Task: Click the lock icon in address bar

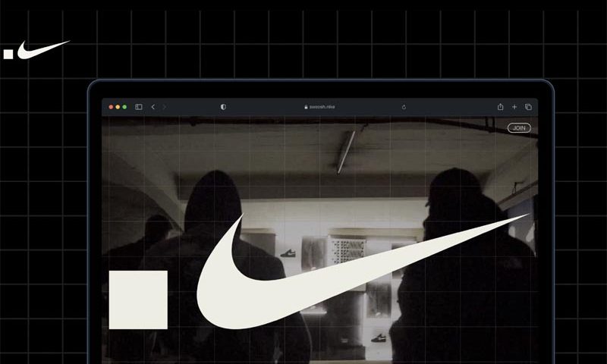Action: point(306,107)
